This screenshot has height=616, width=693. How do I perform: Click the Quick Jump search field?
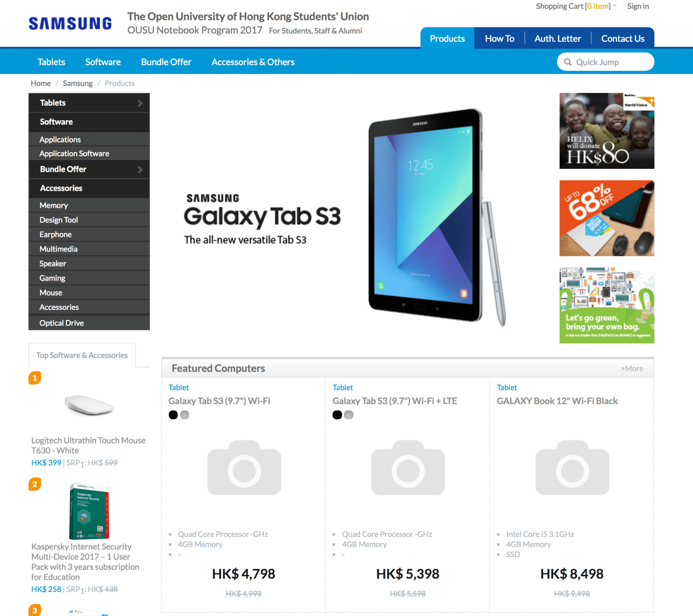point(606,62)
